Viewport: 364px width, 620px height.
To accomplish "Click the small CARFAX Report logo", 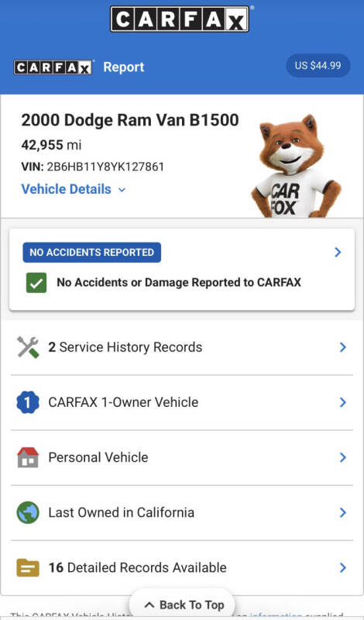I will (53, 67).
